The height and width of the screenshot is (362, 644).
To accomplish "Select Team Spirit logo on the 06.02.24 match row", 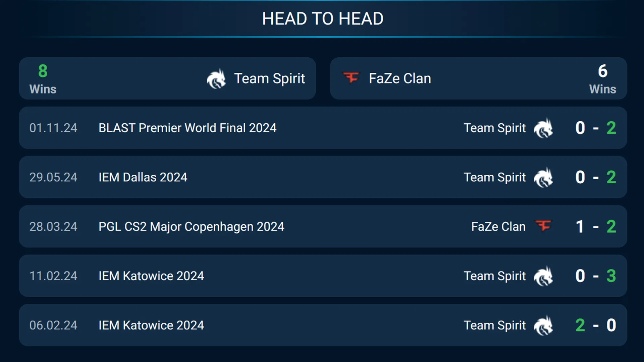I will 543,325.
